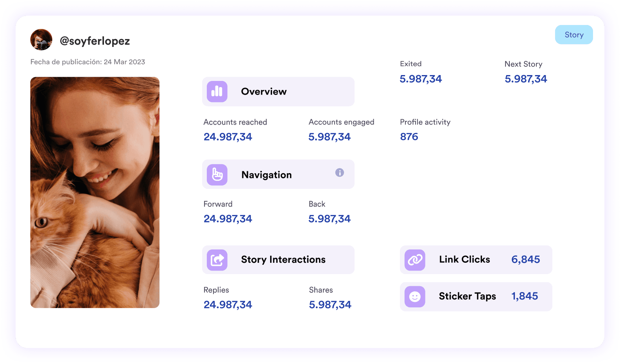
Task: Select the Story Interactions section header
Action: 283,260
